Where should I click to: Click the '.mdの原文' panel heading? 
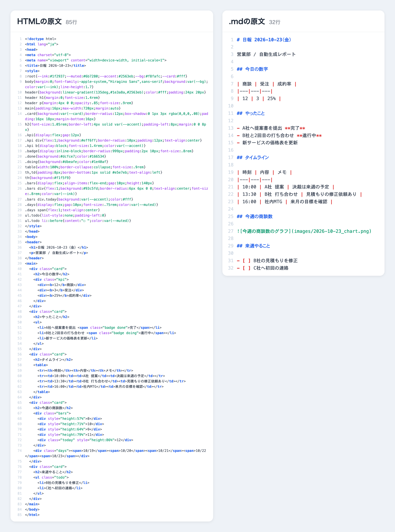click(247, 22)
